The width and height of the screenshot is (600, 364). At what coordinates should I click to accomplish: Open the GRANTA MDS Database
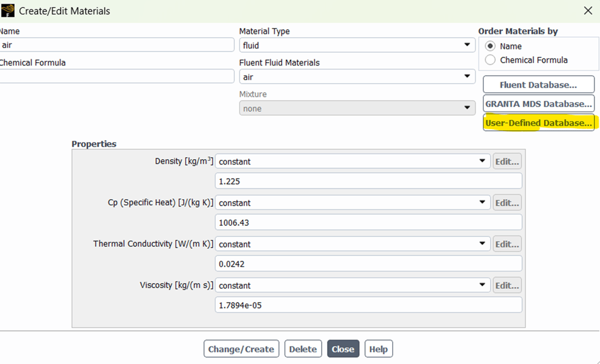(x=538, y=104)
